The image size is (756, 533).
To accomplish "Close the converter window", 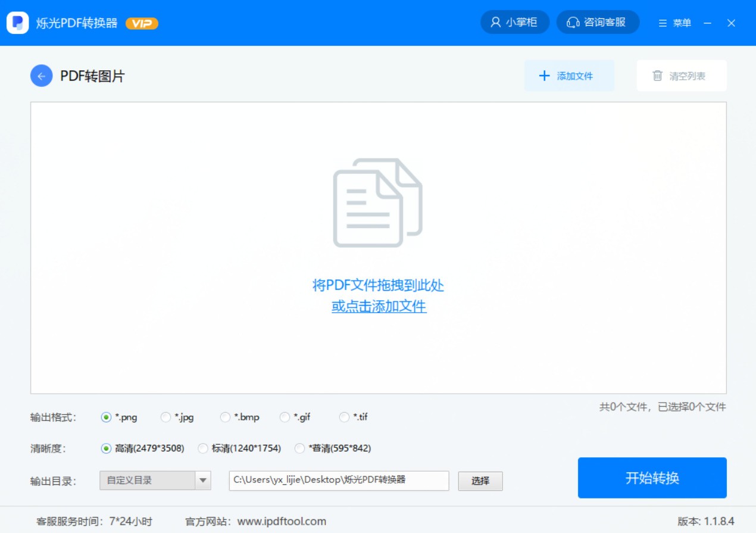I will (x=732, y=23).
